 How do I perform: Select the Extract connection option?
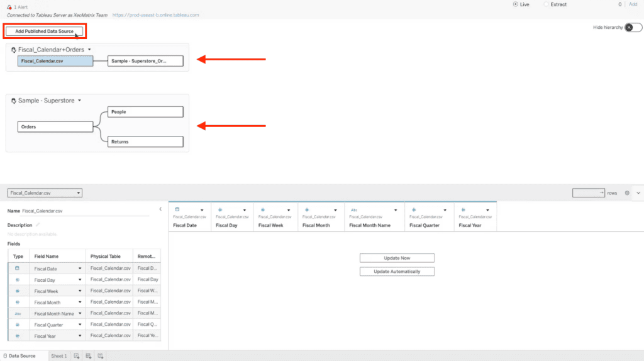pos(546,4)
